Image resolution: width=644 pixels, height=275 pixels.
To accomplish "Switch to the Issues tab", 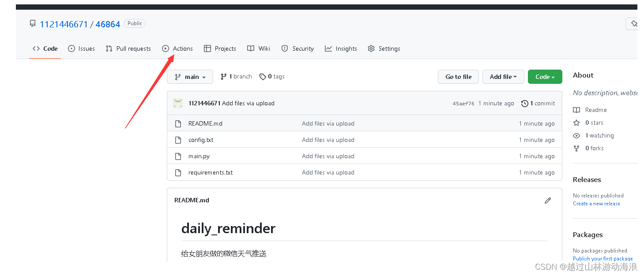I will click(x=82, y=48).
